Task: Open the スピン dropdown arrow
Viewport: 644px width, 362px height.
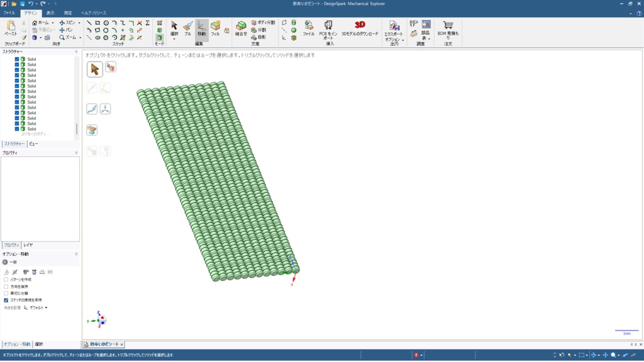Action: tap(79, 23)
